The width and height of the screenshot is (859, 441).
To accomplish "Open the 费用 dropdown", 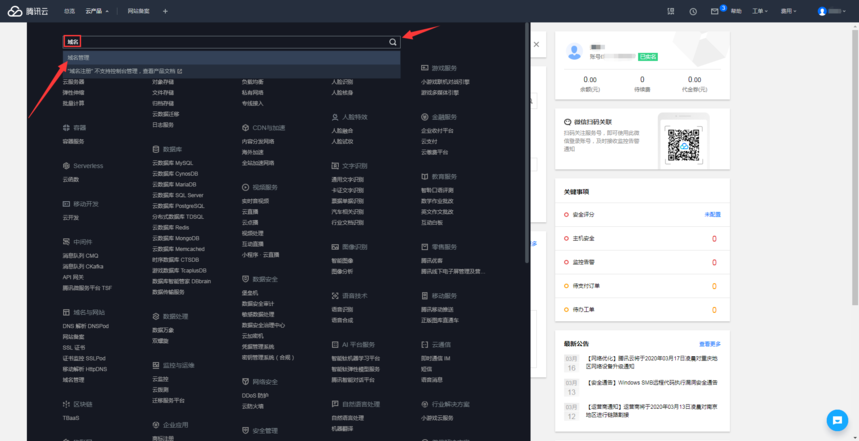I will tap(788, 11).
